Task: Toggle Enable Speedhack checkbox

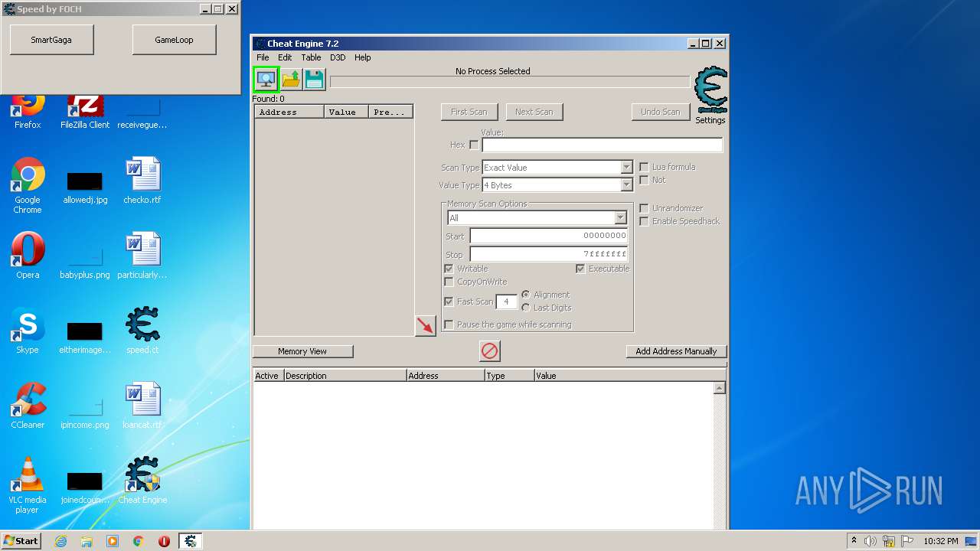Action: click(644, 221)
